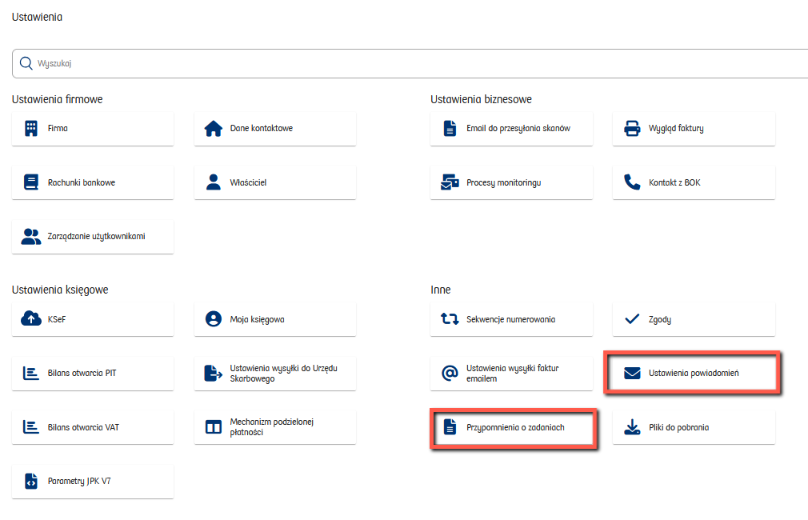The height and width of the screenshot is (520, 808).
Task: Open Bilans otwarcia VAT
Action: (93, 427)
